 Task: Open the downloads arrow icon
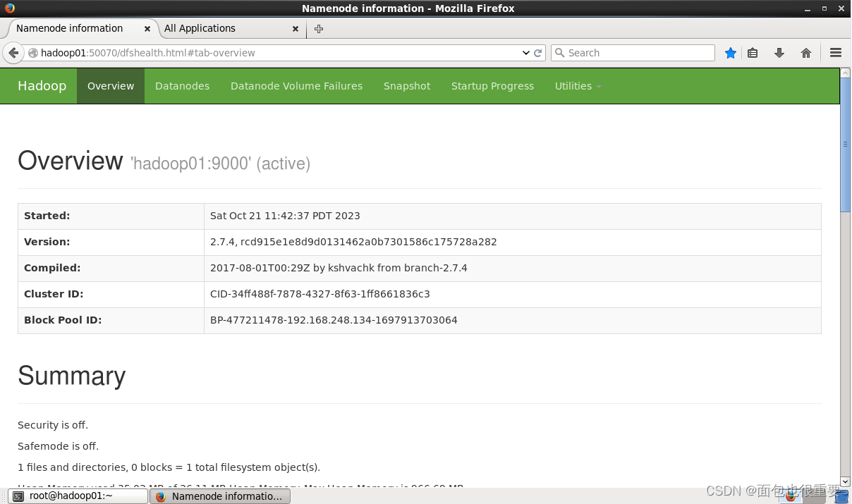779,53
